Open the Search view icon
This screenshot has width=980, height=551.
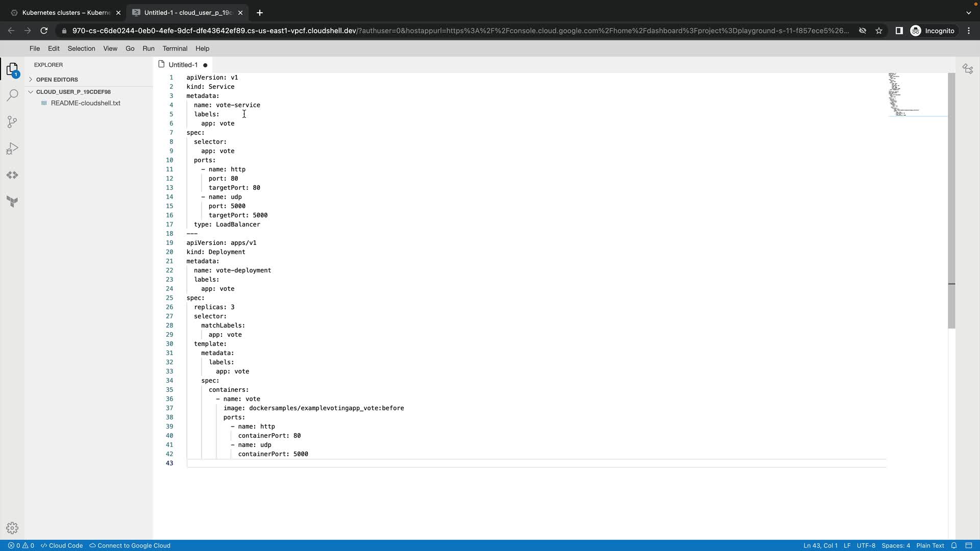[x=12, y=95]
